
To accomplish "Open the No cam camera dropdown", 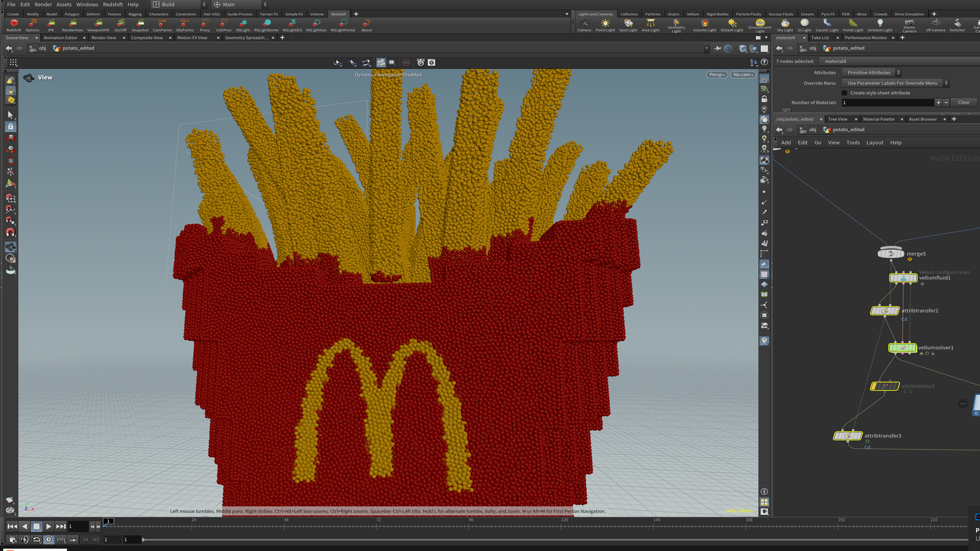I will (743, 75).
